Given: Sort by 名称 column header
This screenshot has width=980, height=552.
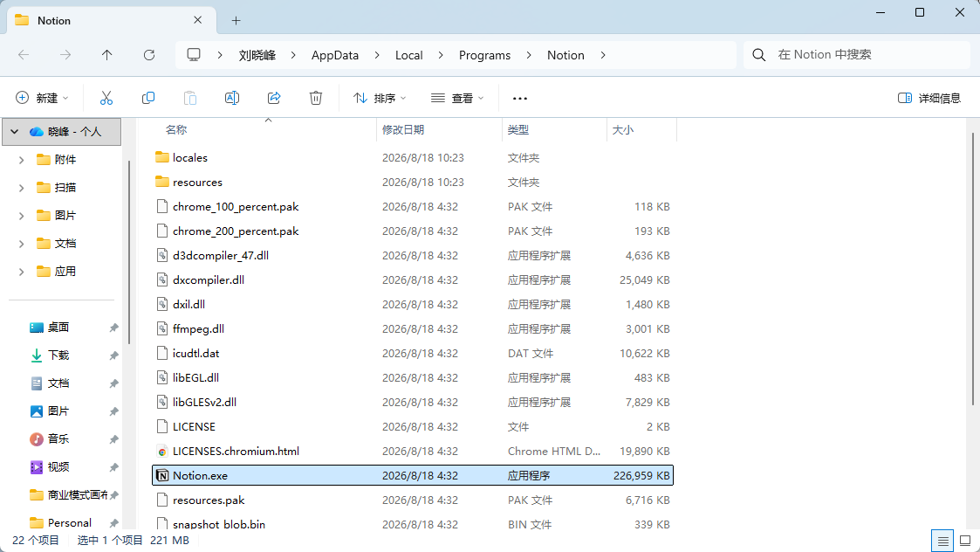Looking at the screenshot, I should pos(176,129).
